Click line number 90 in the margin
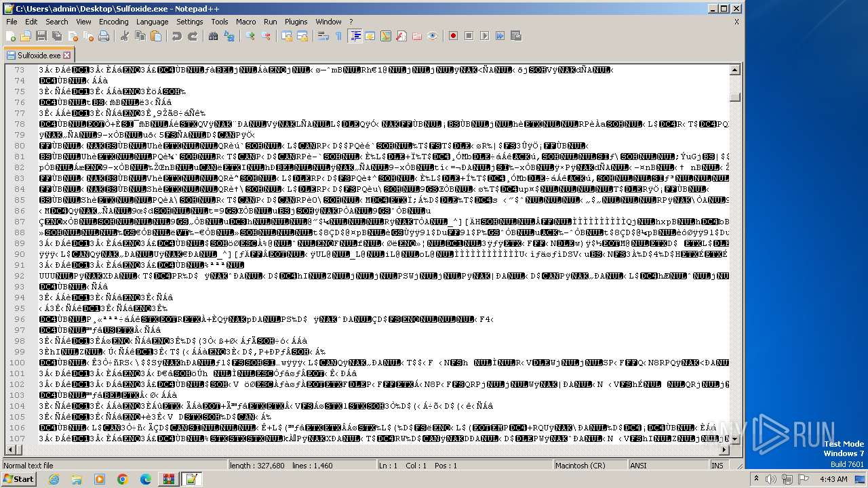 pos(19,254)
